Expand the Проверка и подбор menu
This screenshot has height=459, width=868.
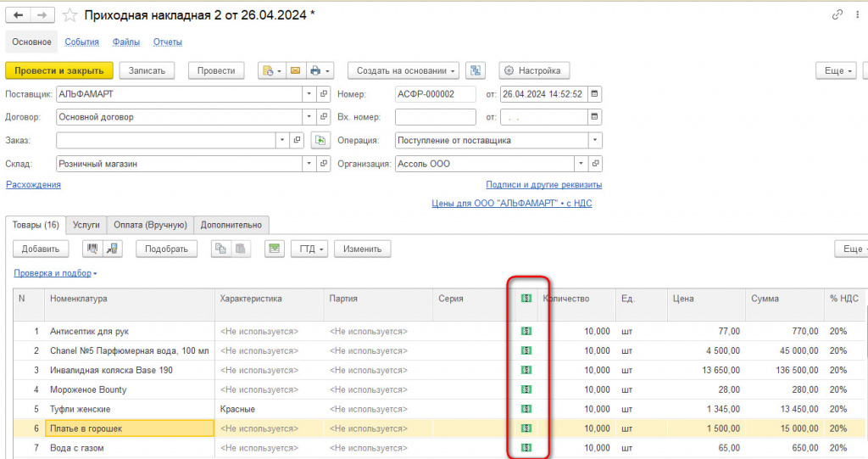pyautogui.click(x=55, y=273)
